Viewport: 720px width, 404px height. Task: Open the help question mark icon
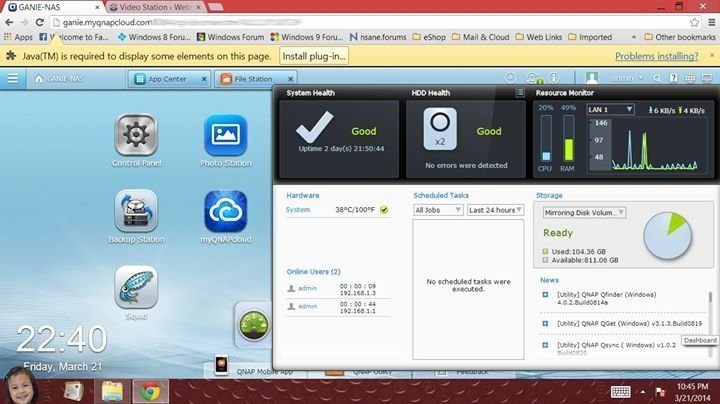pos(674,79)
